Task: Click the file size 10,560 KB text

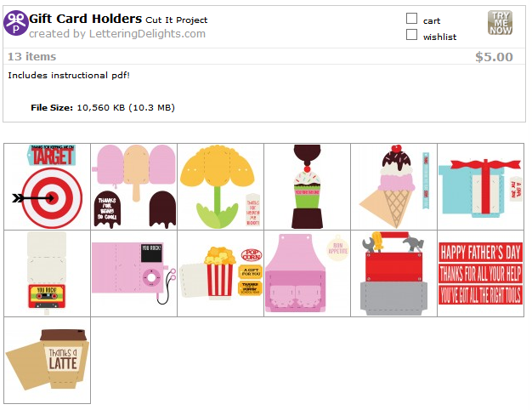Action: point(103,108)
